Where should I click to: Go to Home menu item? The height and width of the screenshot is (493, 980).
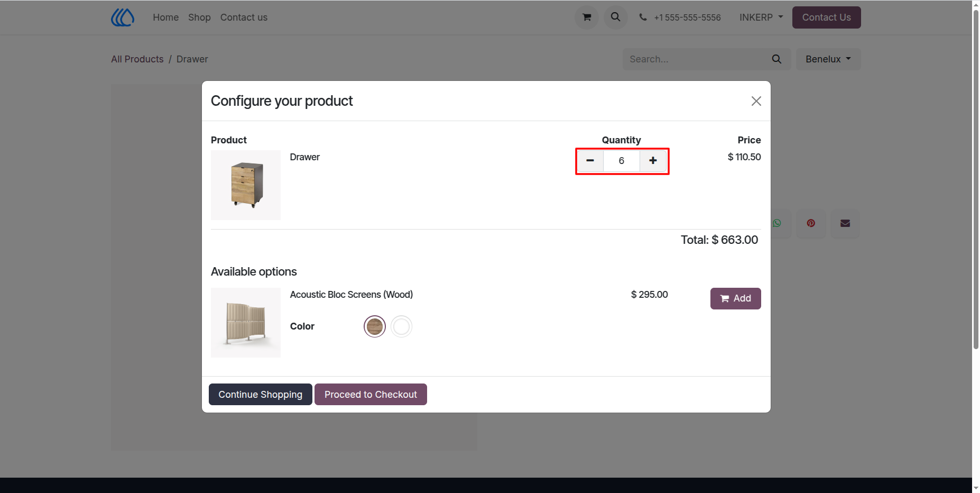[x=166, y=17]
